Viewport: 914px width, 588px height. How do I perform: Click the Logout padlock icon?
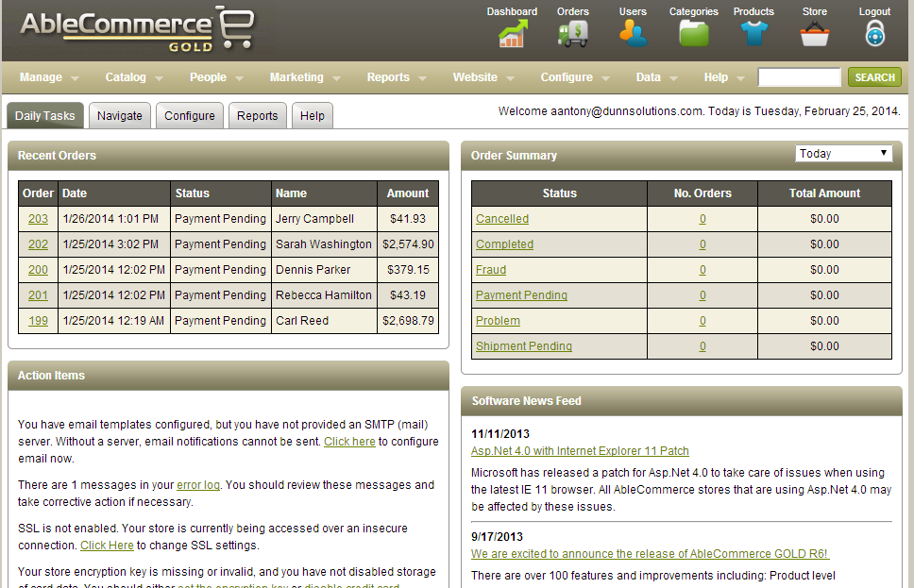[x=874, y=33]
